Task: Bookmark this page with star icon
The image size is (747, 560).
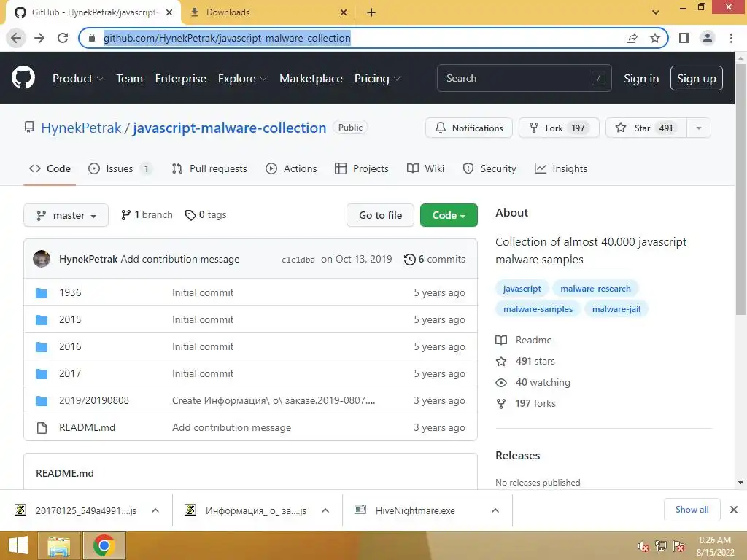Action: pyautogui.click(x=655, y=38)
